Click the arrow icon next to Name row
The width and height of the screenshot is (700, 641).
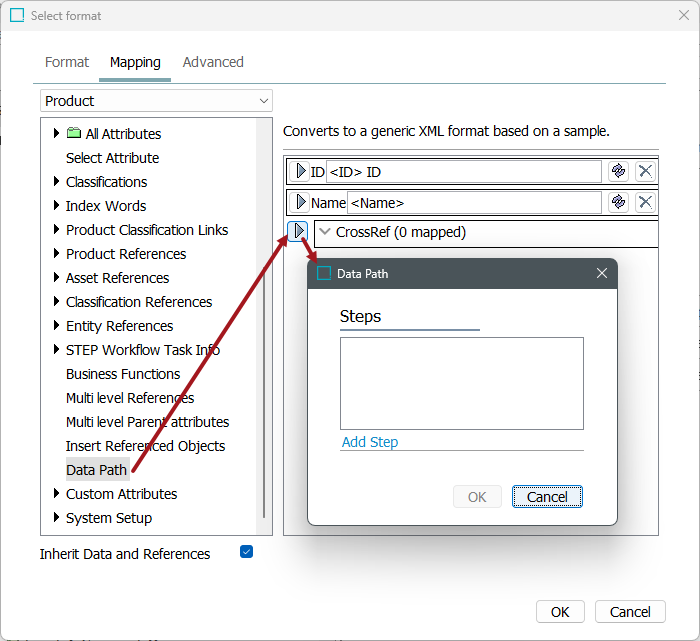click(x=300, y=202)
